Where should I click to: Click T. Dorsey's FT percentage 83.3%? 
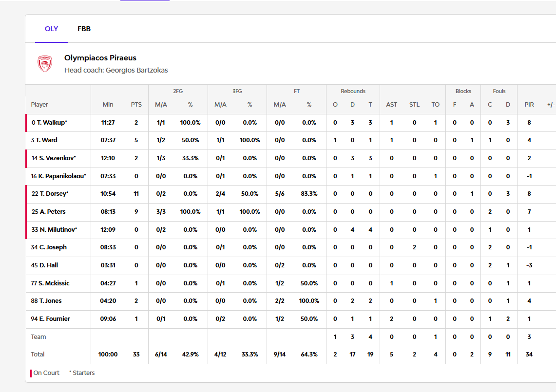pos(309,193)
